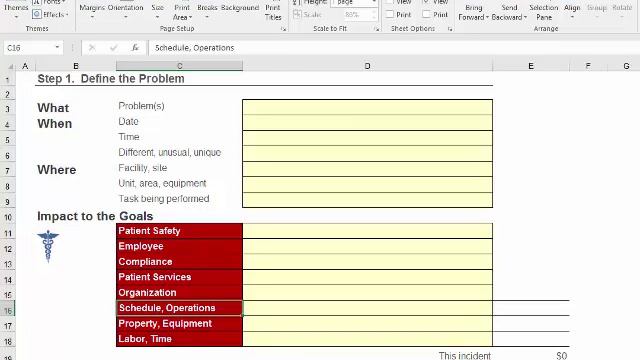Toggle the Headings View checkbox
This screenshot has height=360, width=640.
(427, 2)
